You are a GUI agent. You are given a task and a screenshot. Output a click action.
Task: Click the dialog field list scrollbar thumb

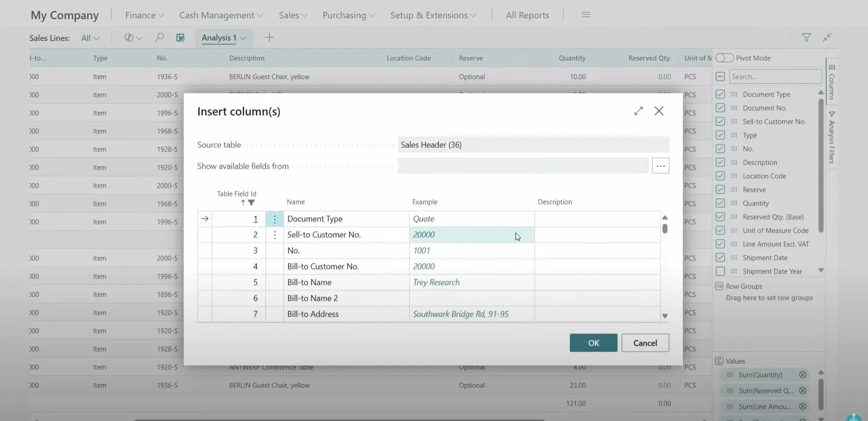tap(665, 228)
